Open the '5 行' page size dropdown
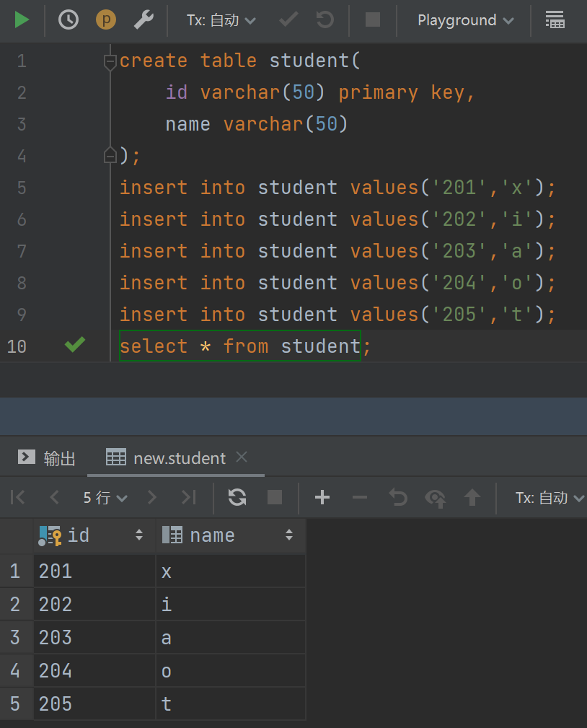Viewport: 587px width, 728px height. [105, 498]
